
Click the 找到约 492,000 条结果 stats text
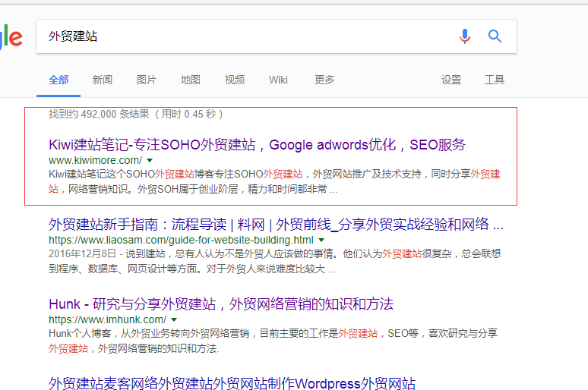[135, 114]
